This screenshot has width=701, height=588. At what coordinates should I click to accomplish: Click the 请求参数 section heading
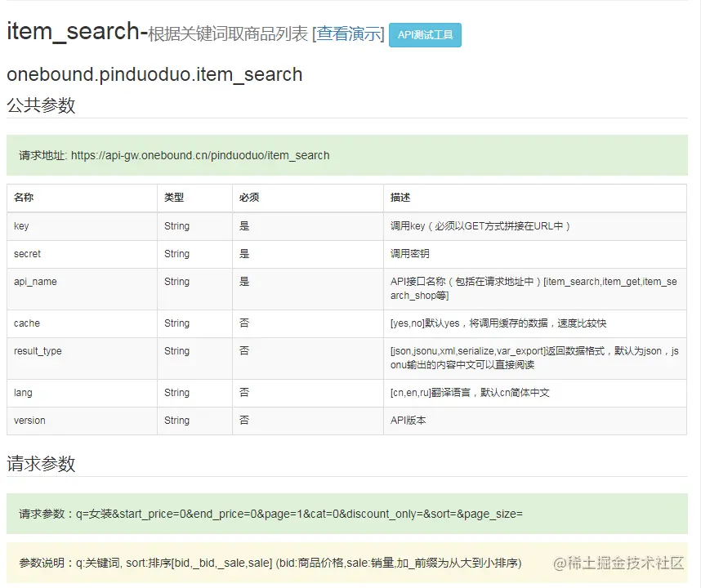41,464
